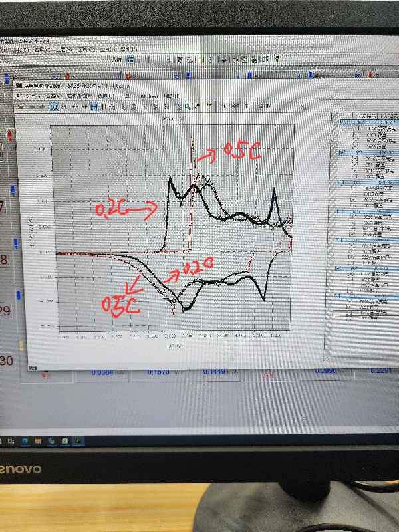Click the diagonal arrow icon next to the magnifier
This screenshot has height=532, width=399.
[x=196, y=106]
